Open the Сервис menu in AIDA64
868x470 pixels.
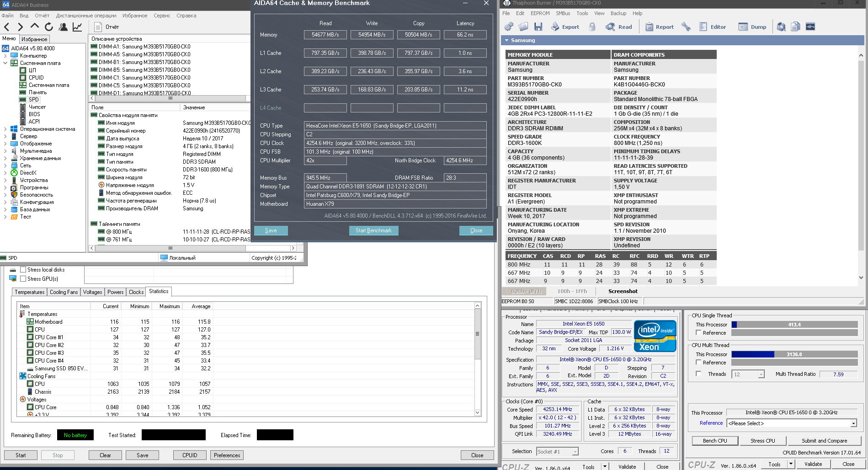pos(162,16)
